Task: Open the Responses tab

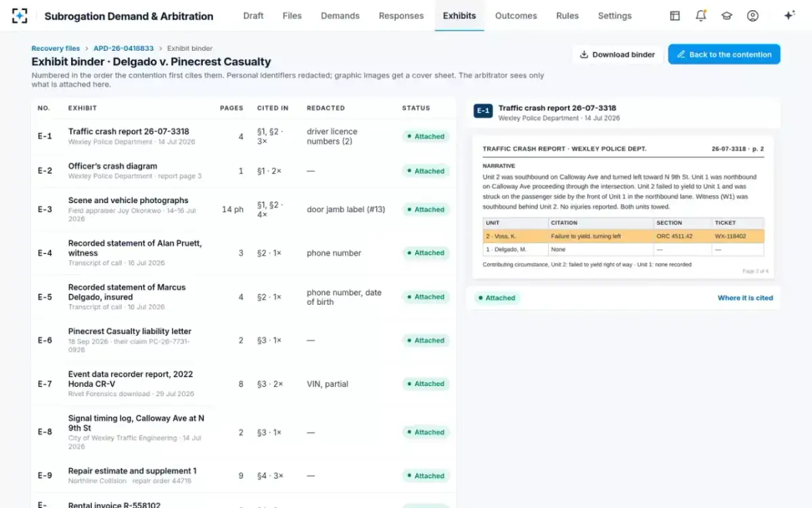Action: pyautogui.click(x=401, y=16)
